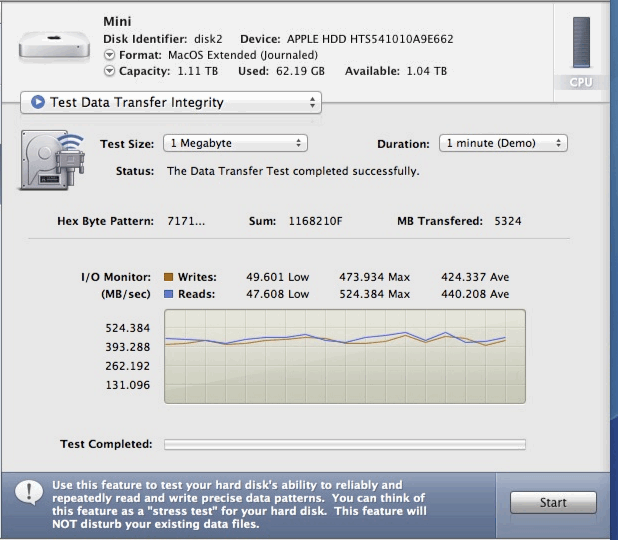The image size is (618, 540).
Task: Click the Mac Mini drive icon
Action: click(x=54, y=47)
